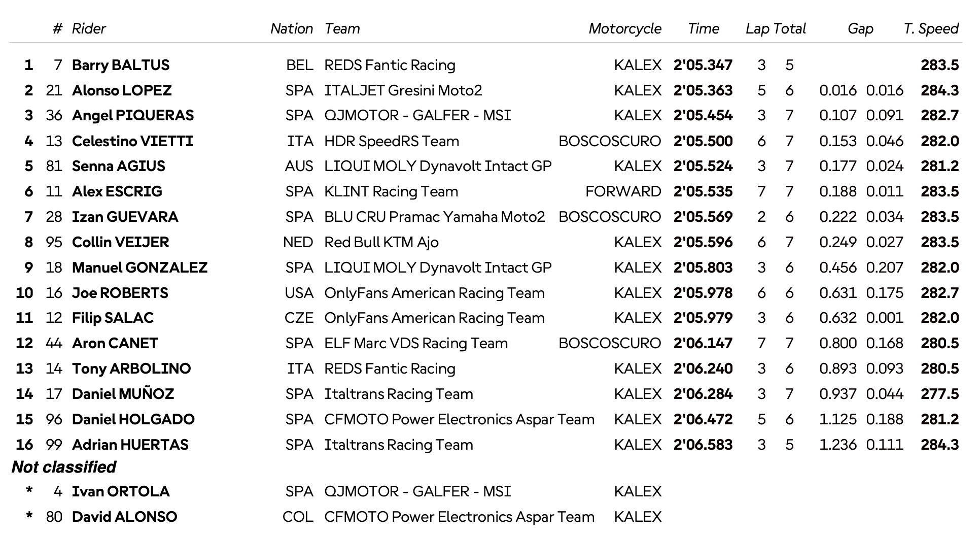The height and width of the screenshot is (536, 980).
Task: Open rider Barry BALTUS
Action: [121, 65]
